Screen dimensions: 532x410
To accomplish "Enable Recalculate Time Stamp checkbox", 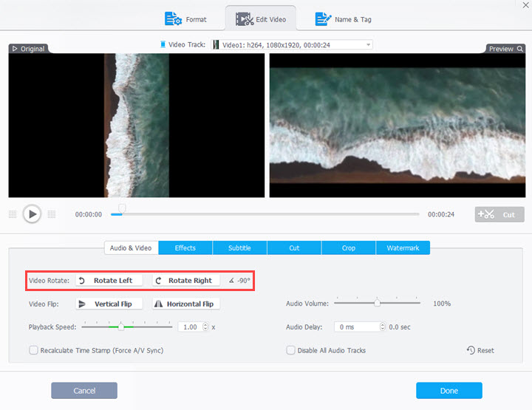I will point(34,350).
